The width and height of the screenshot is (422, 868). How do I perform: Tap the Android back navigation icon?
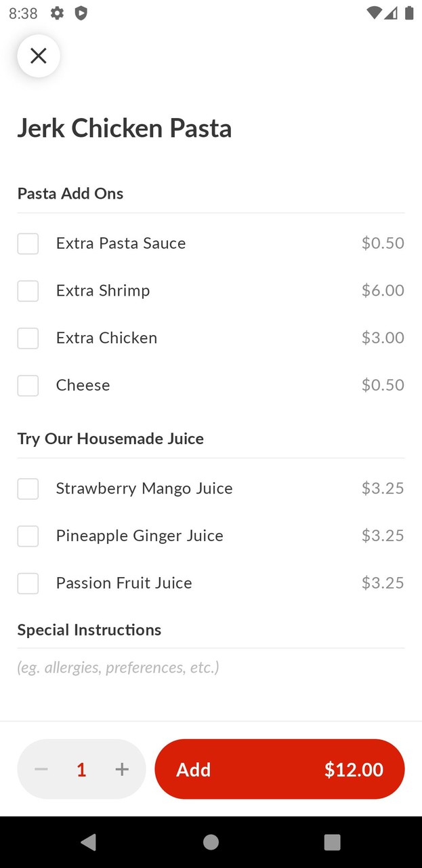(x=88, y=842)
